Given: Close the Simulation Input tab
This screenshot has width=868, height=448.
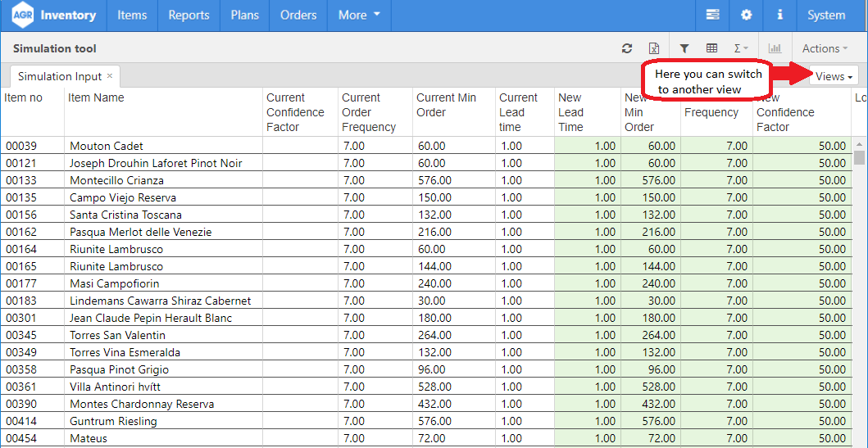Looking at the screenshot, I should coord(110,76).
